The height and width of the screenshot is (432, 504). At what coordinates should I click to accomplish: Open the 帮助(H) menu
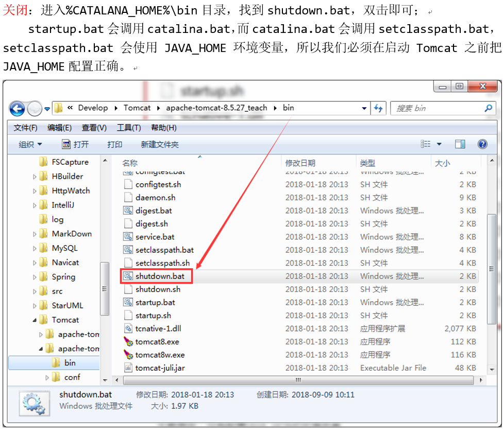tap(163, 128)
